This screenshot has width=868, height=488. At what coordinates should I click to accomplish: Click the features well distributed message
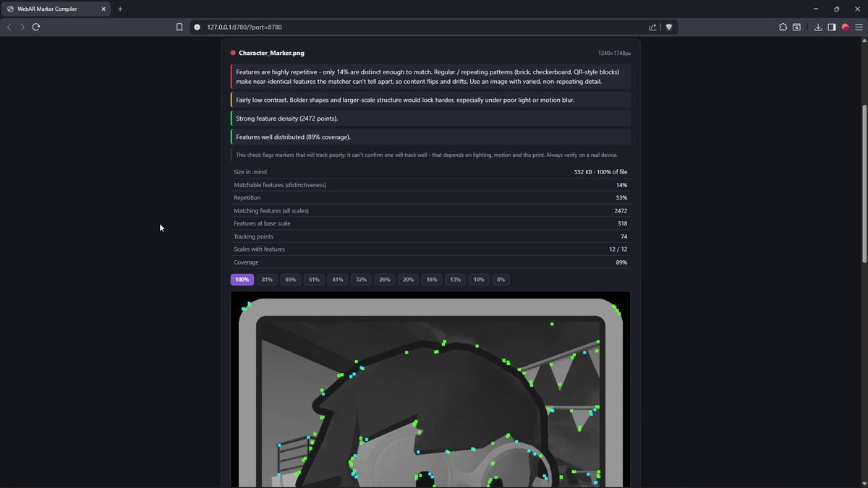coord(430,137)
